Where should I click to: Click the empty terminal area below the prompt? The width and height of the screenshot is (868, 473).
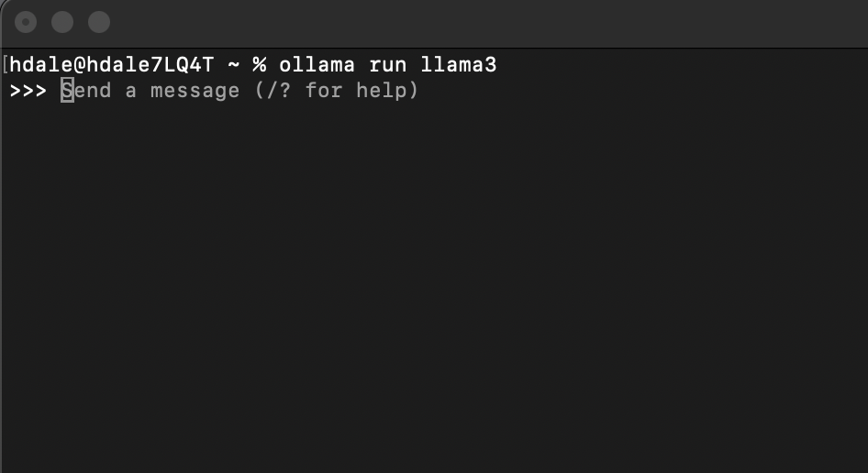pyautogui.click(x=433, y=293)
